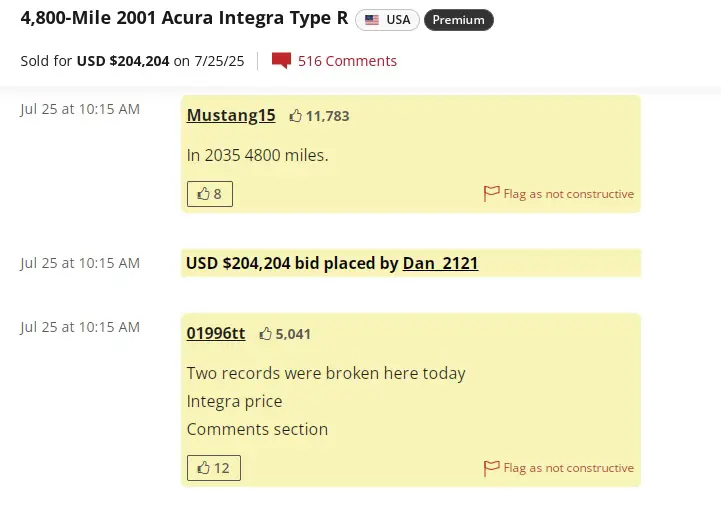Click the USA flag icon in badge
The width and height of the screenshot is (721, 515).
pos(372,20)
